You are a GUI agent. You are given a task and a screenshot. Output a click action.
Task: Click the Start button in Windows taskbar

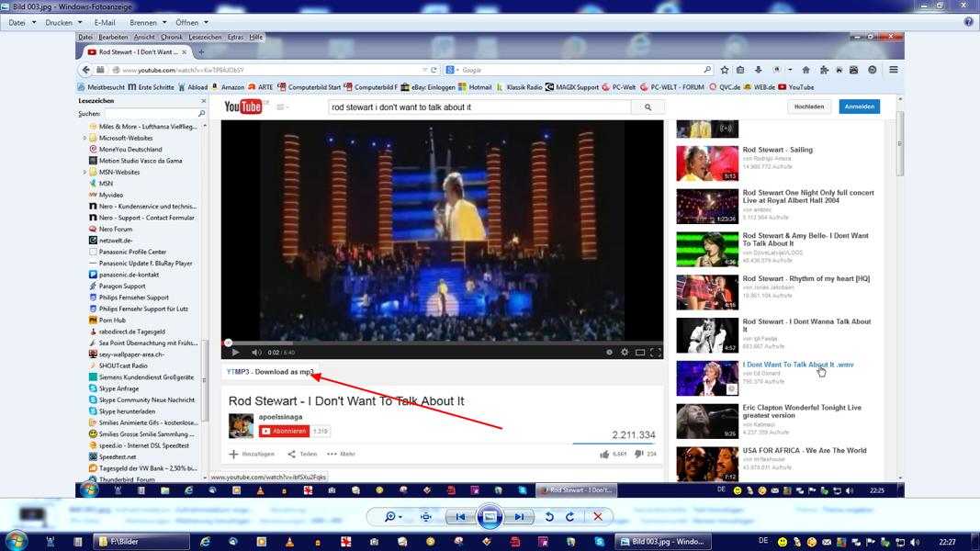tap(16, 542)
